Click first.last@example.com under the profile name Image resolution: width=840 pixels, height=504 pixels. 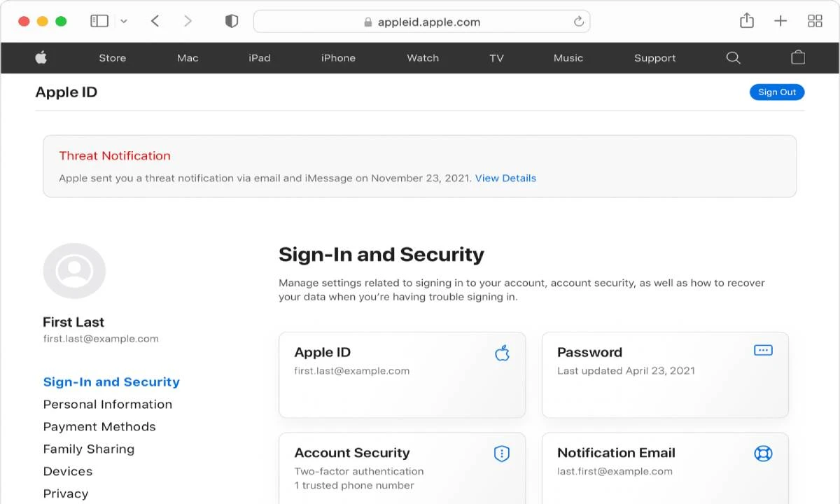click(101, 339)
